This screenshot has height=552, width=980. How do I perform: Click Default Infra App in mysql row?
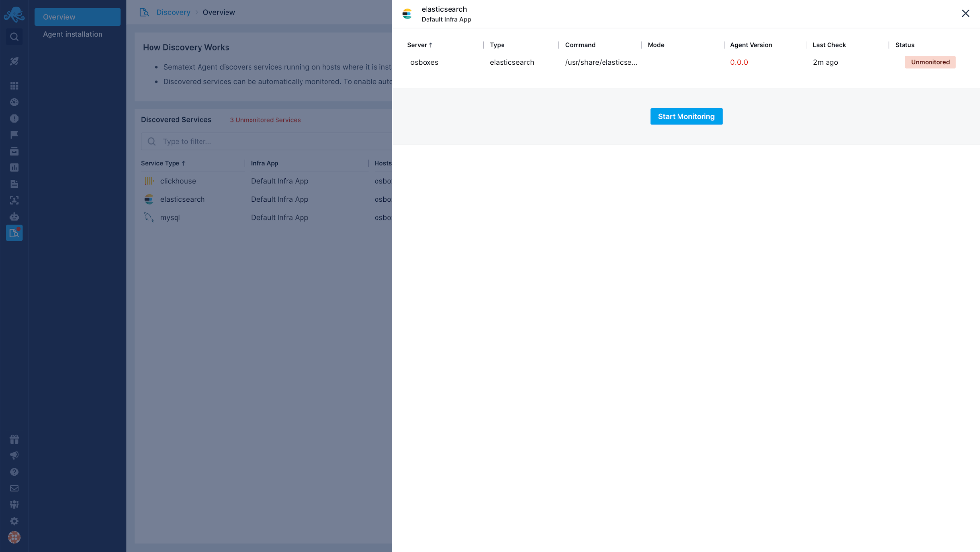tap(279, 218)
